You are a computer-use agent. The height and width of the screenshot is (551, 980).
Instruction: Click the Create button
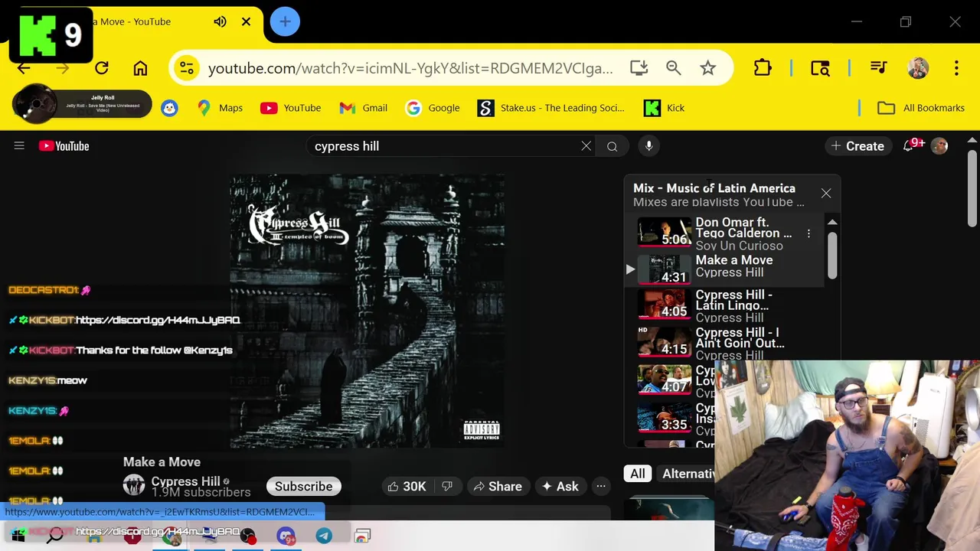point(857,146)
